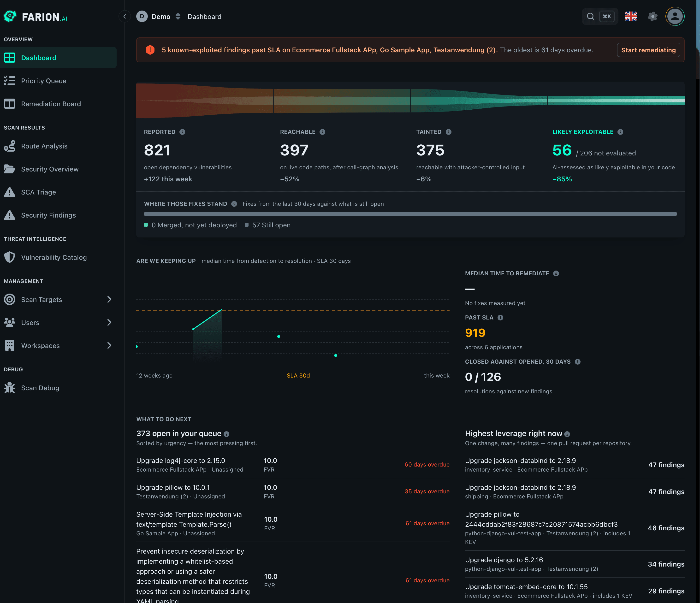The width and height of the screenshot is (700, 603).
Task: Show info icon next to Past SLA
Action: (x=500, y=318)
